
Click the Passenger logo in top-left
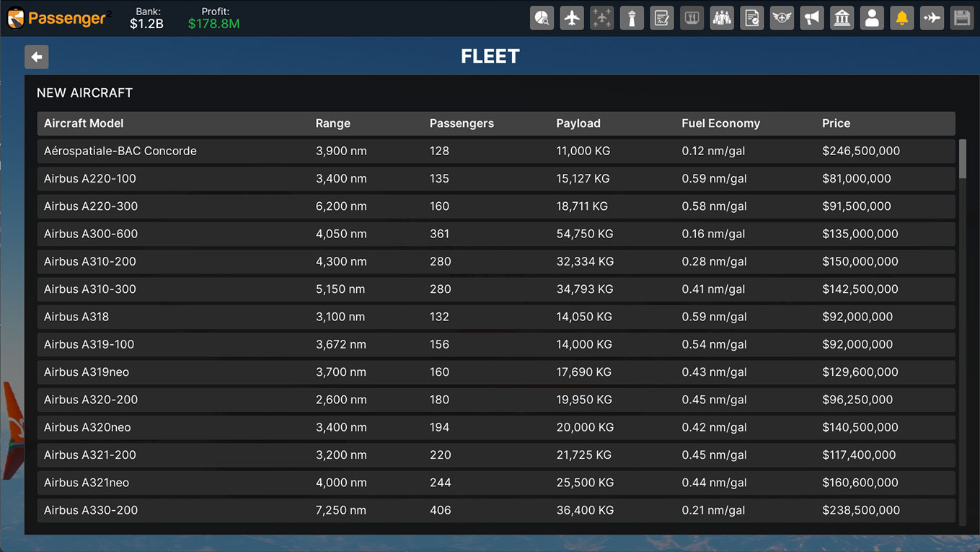(x=58, y=18)
